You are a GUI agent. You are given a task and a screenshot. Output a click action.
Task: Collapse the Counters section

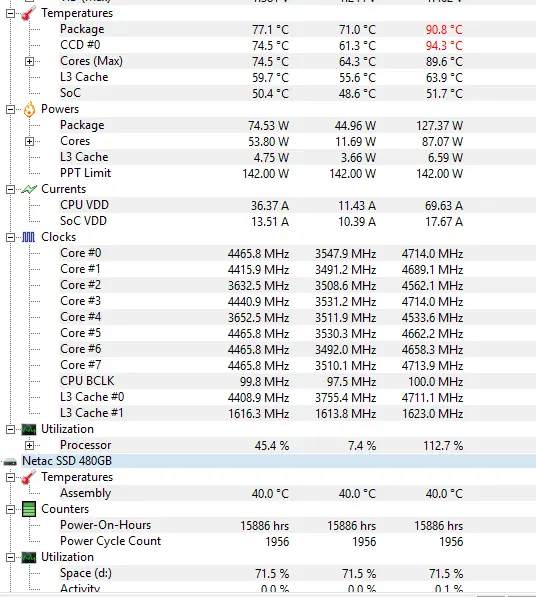[x=11, y=509]
